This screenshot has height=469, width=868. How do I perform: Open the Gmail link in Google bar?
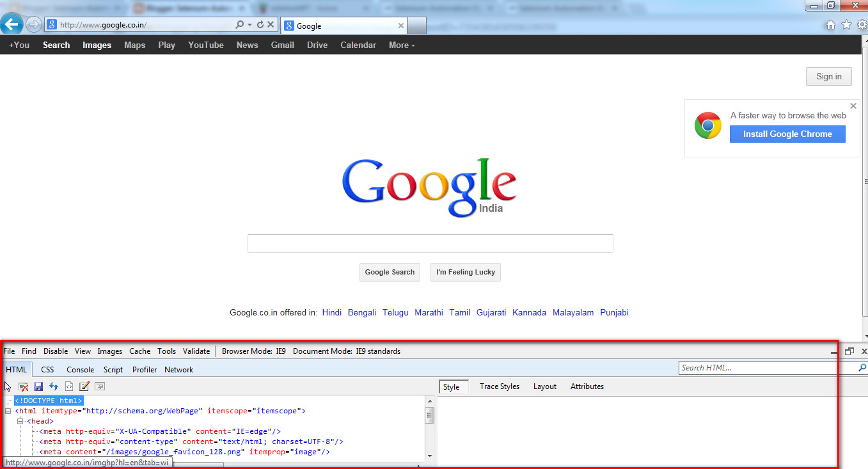[283, 45]
